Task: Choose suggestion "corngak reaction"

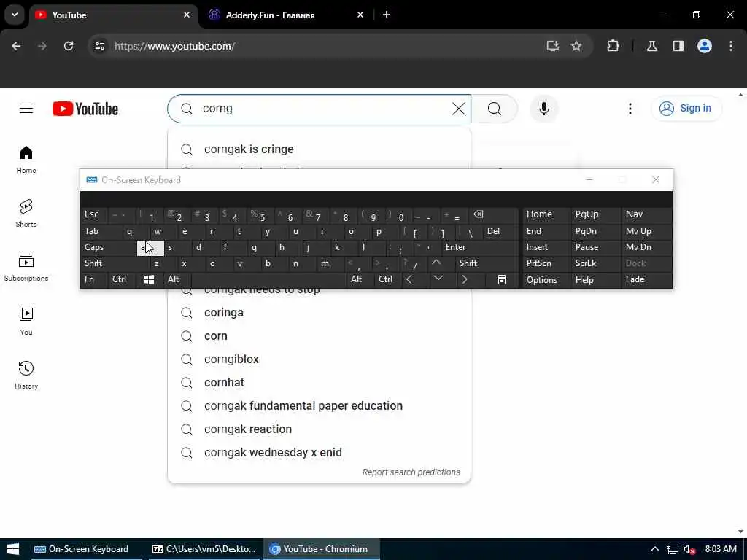Action: click(x=319, y=429)
